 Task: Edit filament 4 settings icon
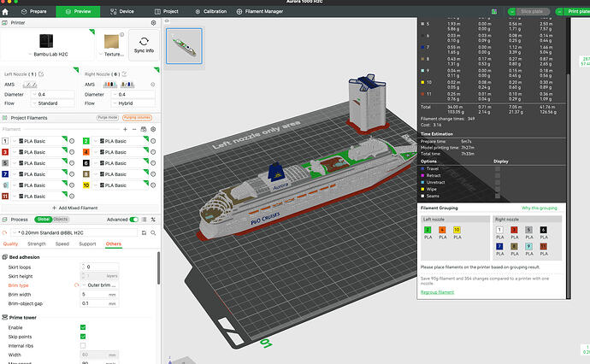point(153,152)
